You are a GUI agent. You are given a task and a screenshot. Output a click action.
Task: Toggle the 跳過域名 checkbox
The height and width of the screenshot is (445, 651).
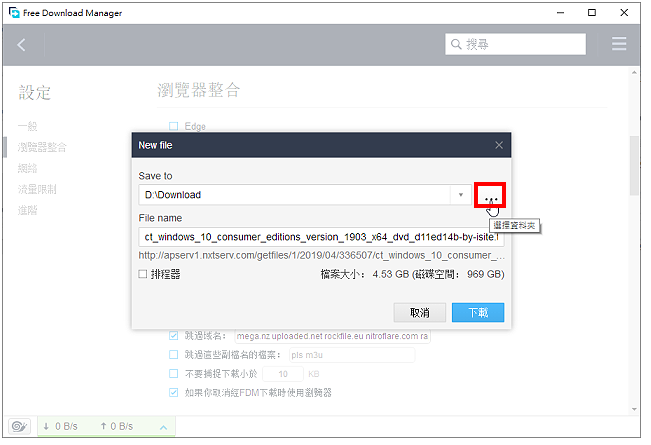174,335
